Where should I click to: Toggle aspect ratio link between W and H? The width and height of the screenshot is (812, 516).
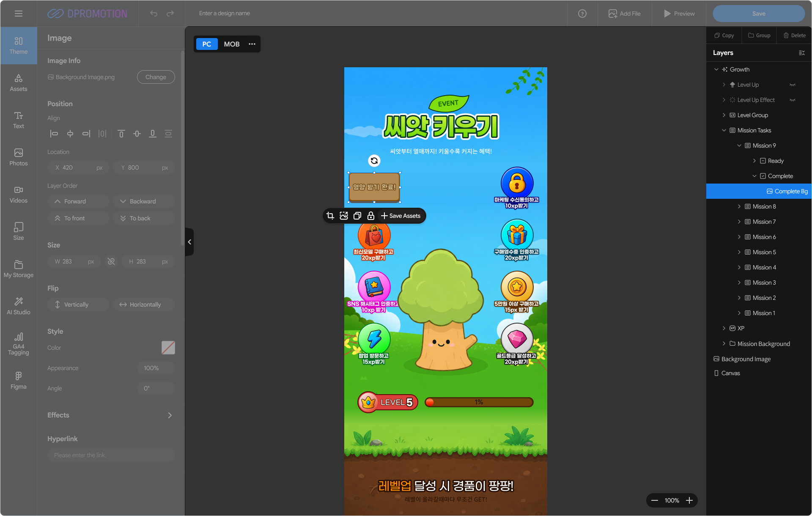[x=111, y=261]
